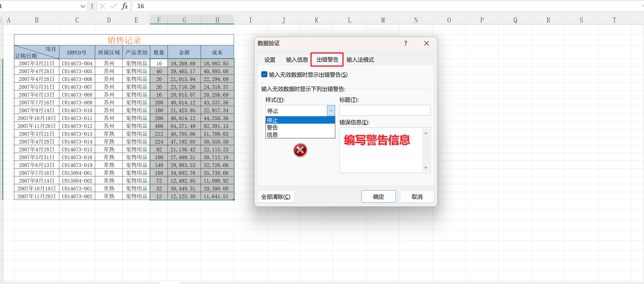This screenshot has height=284, width=644.
Task: Open the Insert Function fx button
Action: (x=125, y=6)
